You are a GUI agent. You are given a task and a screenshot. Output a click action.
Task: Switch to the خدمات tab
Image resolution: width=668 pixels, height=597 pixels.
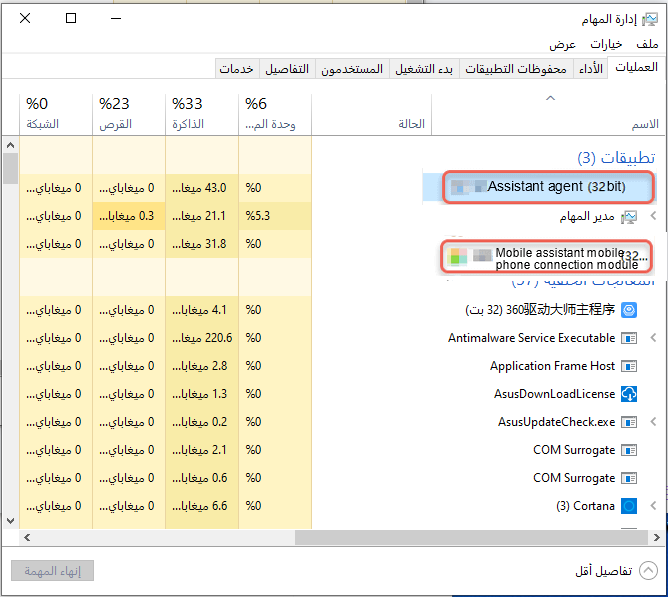pyautogui.click(x=236, y=69)
